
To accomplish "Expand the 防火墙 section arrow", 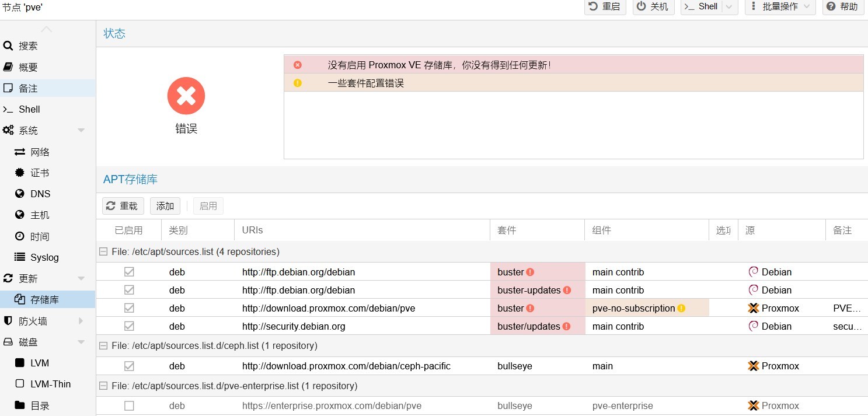I will tap(81, 321).
